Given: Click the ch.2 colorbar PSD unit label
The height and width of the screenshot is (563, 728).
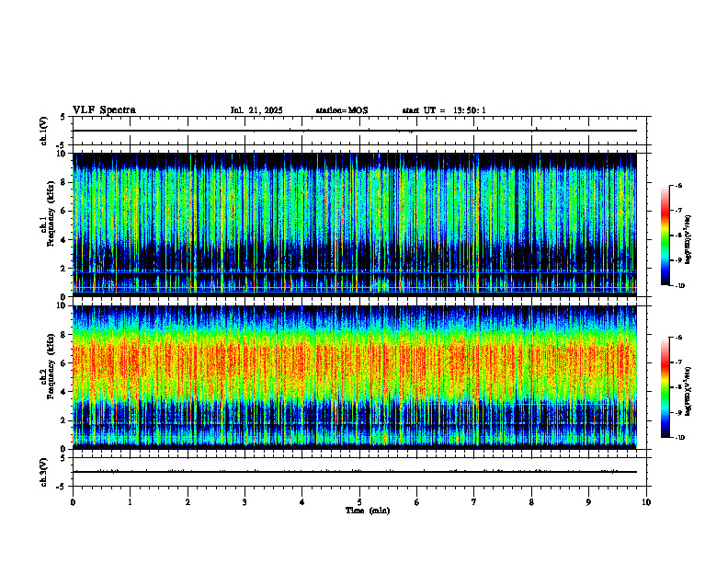Looking at the screenshot, I should click(688, 392).
